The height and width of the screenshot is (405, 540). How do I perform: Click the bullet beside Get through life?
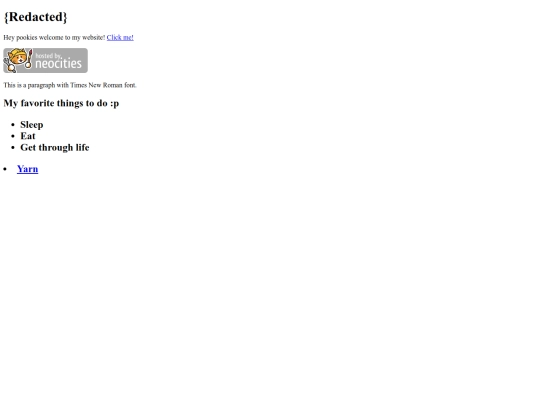click(13, 148)
